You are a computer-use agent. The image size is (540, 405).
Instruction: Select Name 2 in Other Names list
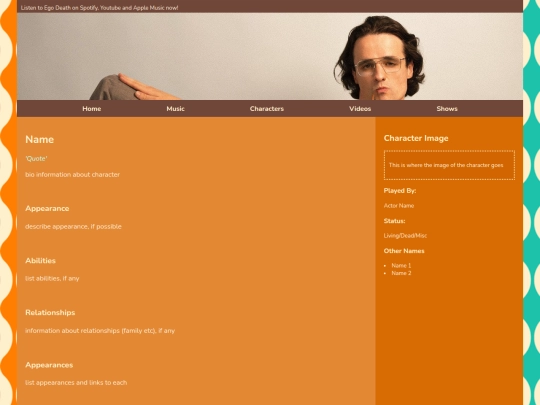401,273
